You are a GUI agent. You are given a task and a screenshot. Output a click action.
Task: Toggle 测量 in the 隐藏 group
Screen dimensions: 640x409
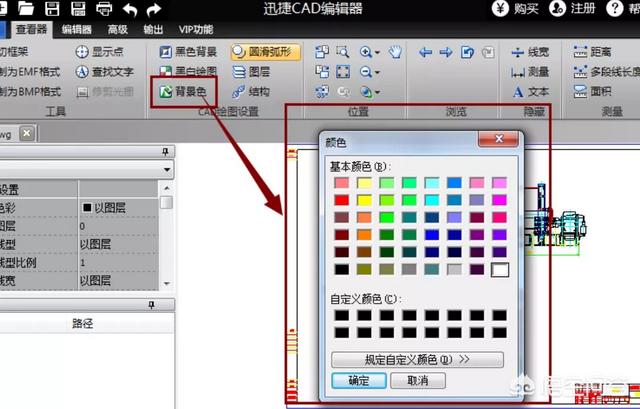(530, 72)
